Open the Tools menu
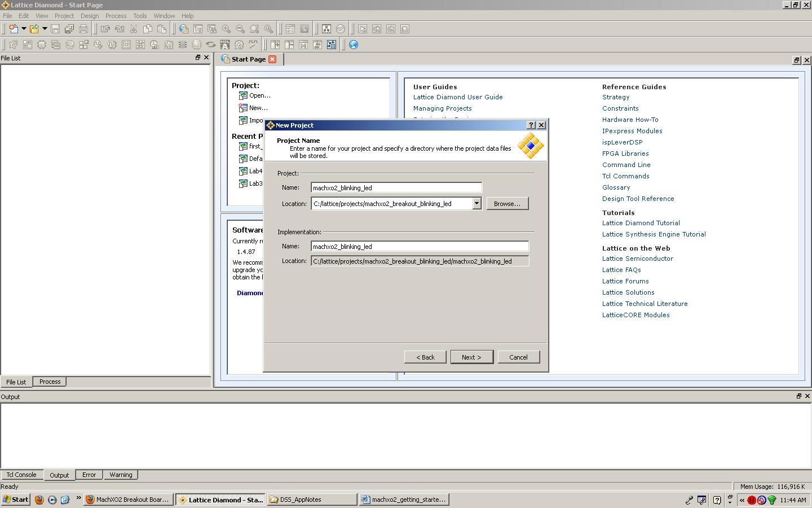This screenshot has width=812, height=508. 140,16
